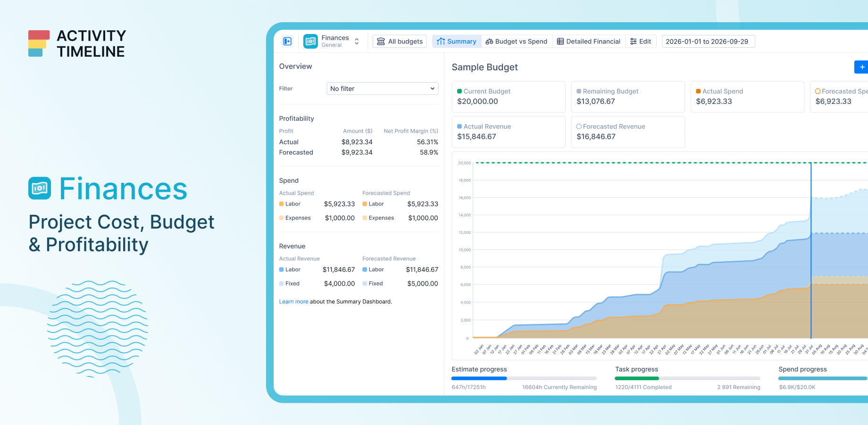Open All budgets list
The image size is (868, 425).
(x=400, y=42)
